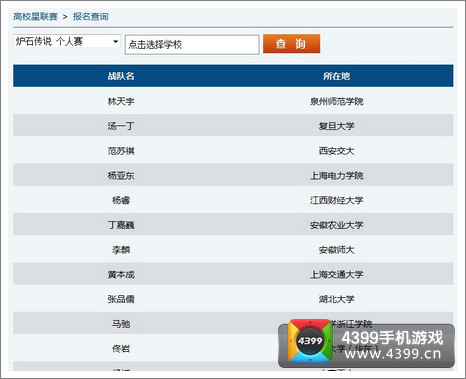Click the orange 查询 button
The width and height of the screenshot is (466, 379).
click(x=291, y=44)
